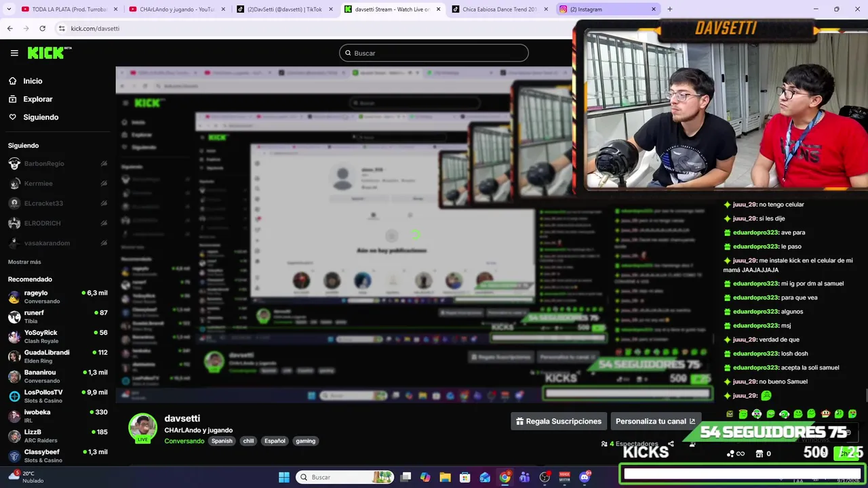Viewport: 868px width, 488px height.
Task: Open the Kick hamburger sidebar menu
Action: [14, 53]
